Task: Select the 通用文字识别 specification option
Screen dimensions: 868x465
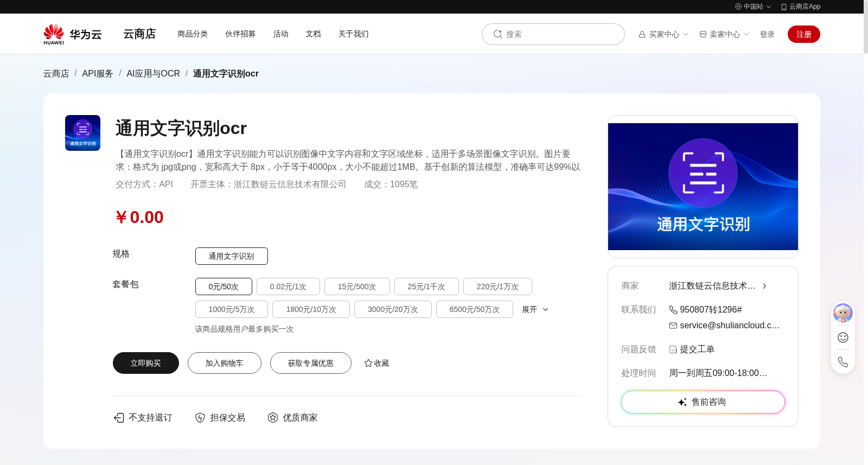Action: pos(232,256)
